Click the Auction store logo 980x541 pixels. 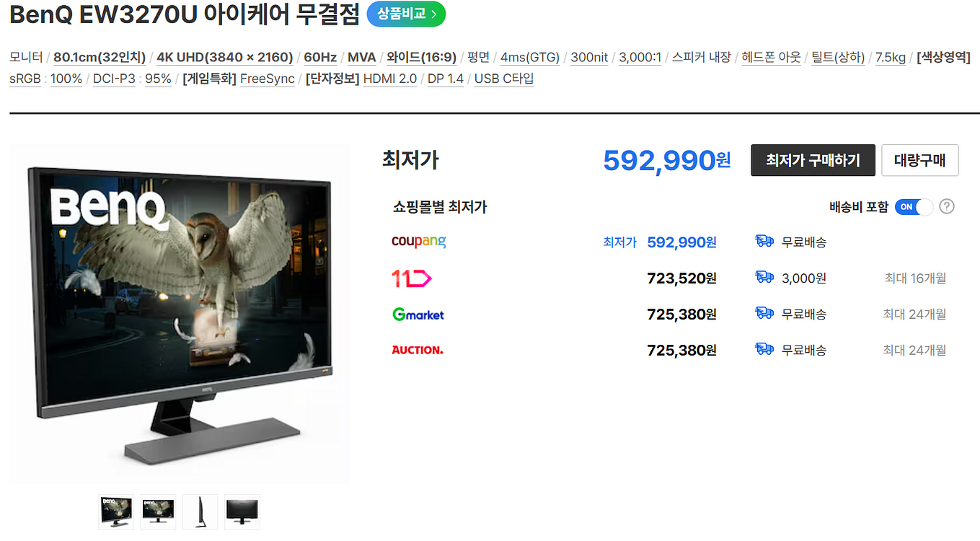417,350
